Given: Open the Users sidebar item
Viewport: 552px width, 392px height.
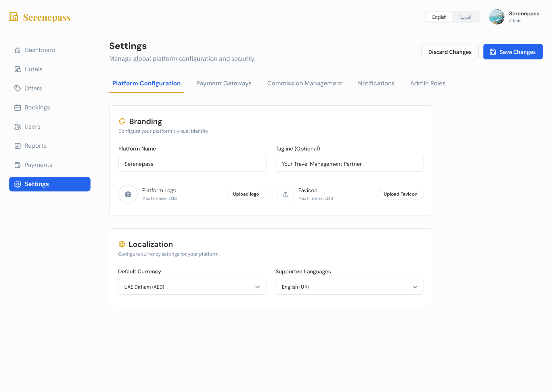Looking at the screenshot, I should point(50,127).
